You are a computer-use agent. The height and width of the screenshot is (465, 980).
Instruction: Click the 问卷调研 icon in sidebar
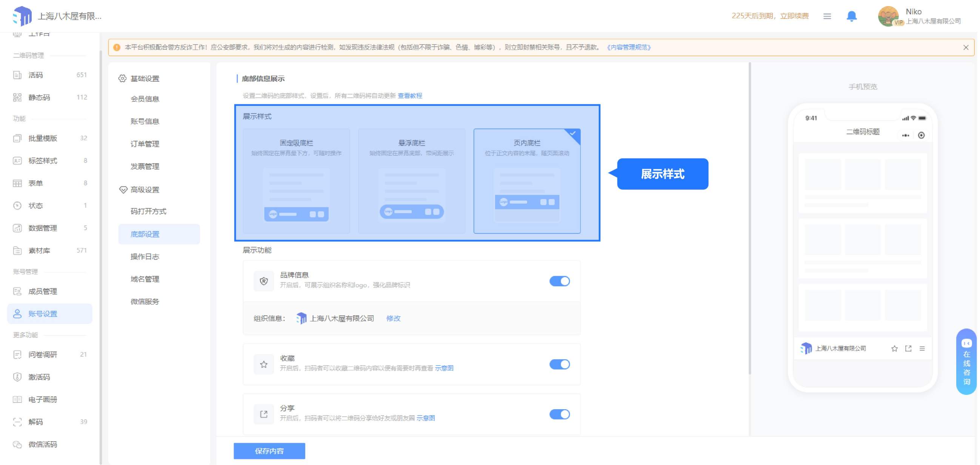(17, 355)
